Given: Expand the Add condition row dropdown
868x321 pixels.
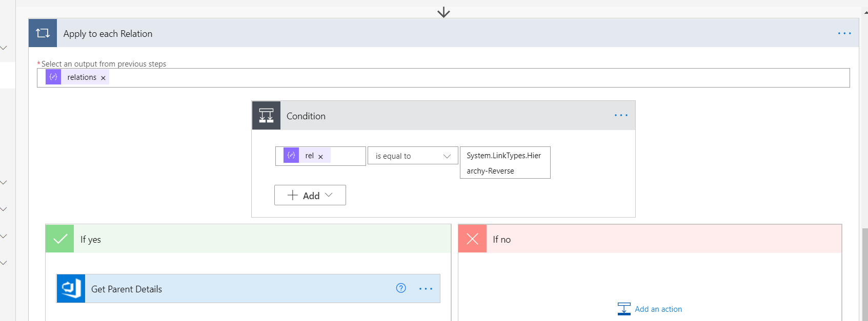Looking at the screenshot, I should pyautogui.click(x=310, y=195).
